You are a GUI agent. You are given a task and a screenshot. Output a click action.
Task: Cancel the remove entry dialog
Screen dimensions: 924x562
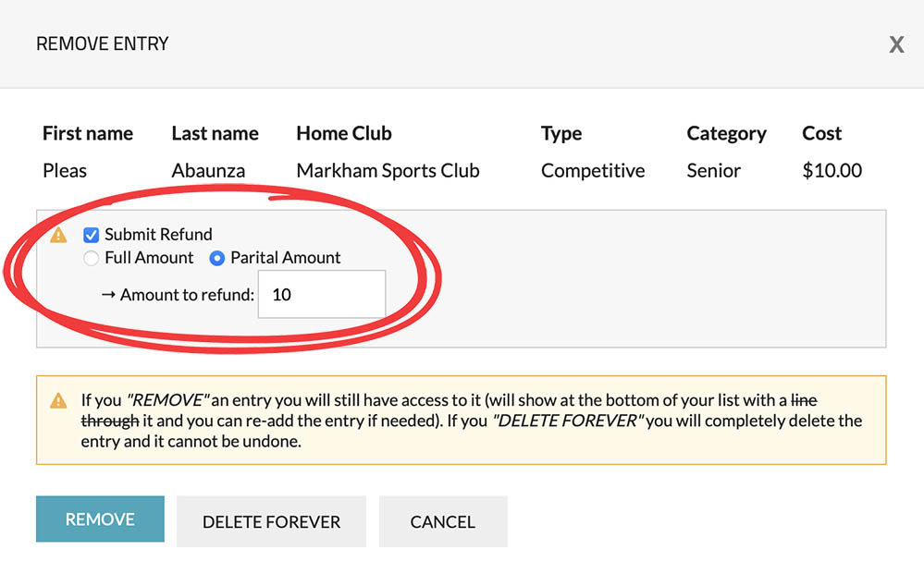tap(442, 521)
